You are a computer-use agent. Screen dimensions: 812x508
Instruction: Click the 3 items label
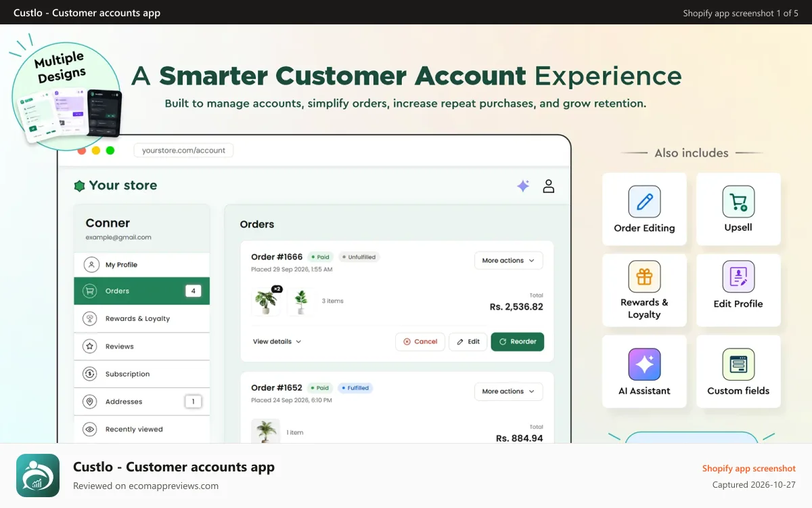332,301
